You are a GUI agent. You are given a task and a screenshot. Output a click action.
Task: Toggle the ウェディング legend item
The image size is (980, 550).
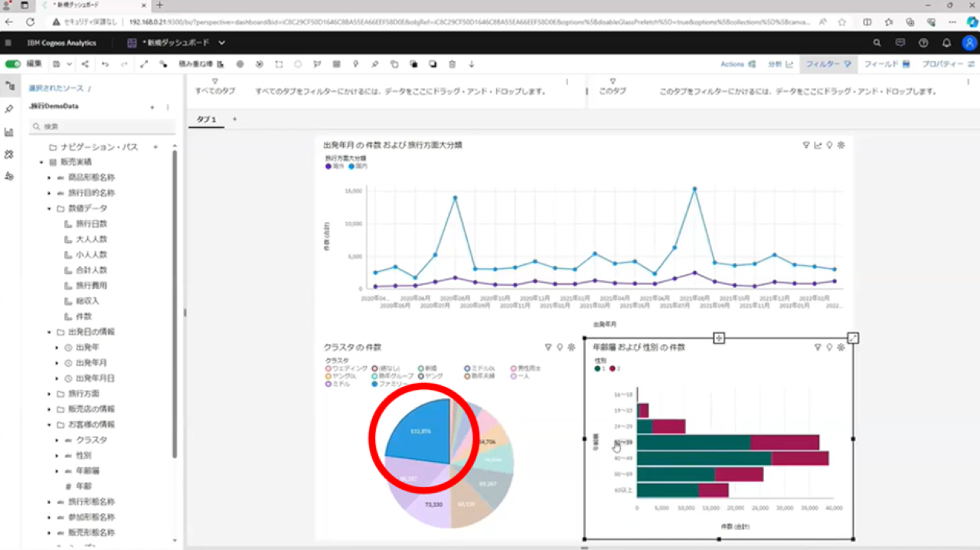[347, 368]
